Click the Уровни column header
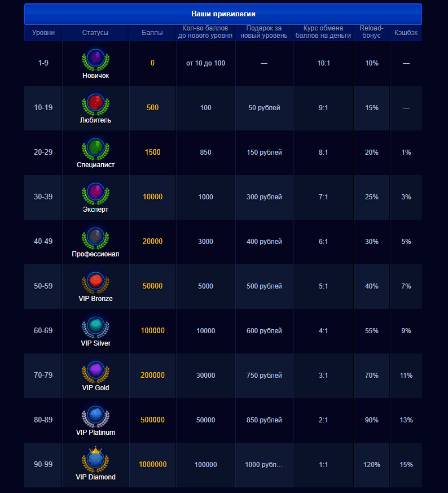This screenshot has height=493, width=448. point(43,33)
